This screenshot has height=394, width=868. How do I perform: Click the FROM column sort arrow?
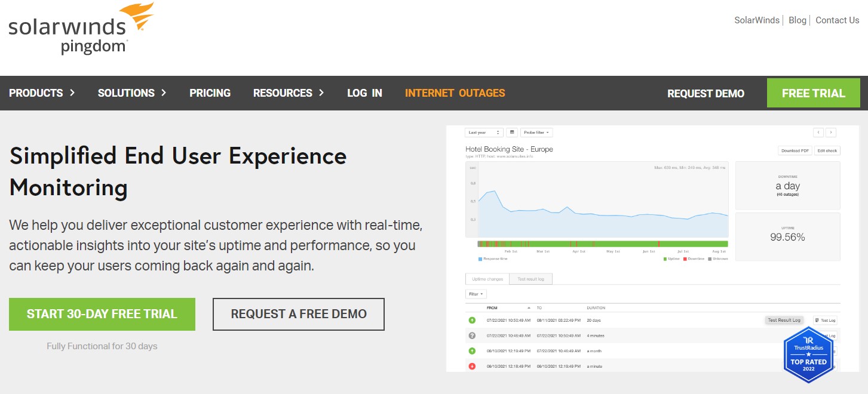[x=529, y=307]
